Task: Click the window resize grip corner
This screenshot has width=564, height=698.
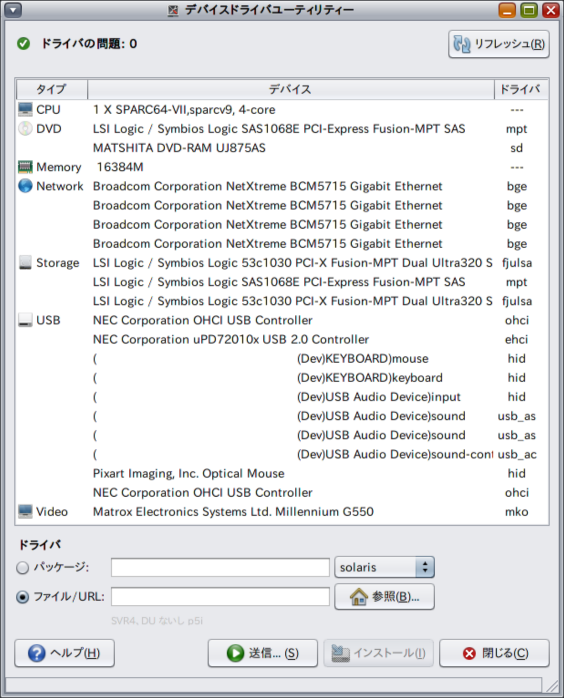Action: point(552,686)
